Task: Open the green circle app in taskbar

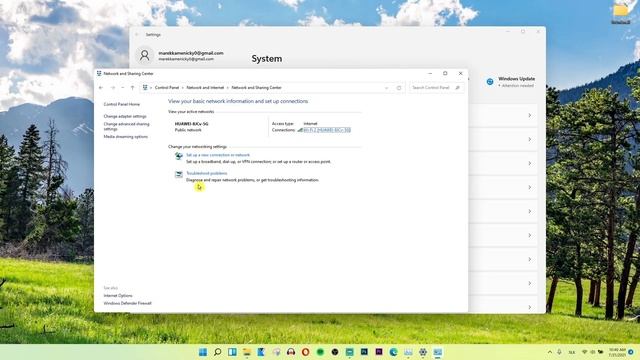Action: [320, 352]
